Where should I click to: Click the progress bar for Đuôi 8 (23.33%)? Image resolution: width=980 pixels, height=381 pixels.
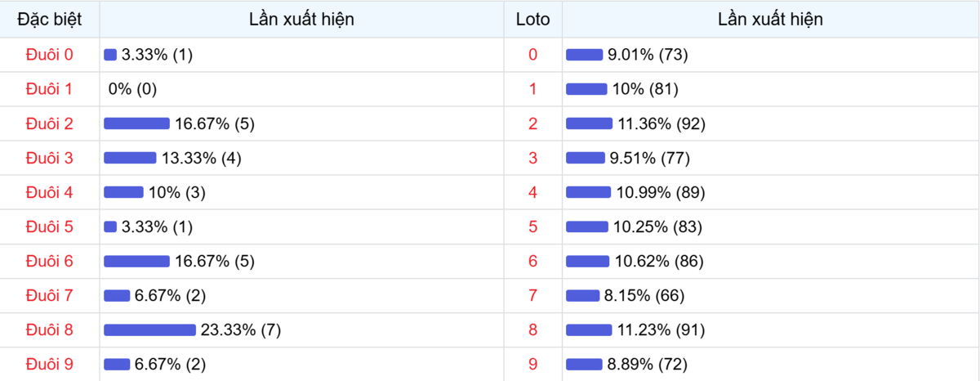tap(149, 330)
